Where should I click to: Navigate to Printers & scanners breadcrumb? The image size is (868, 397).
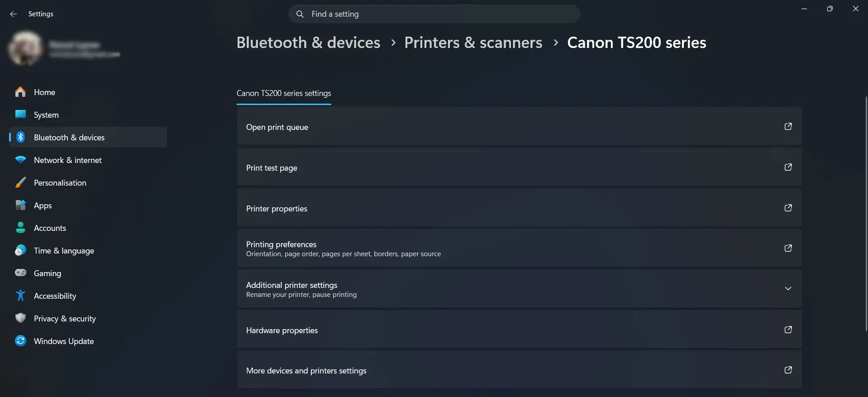[473, 42]
